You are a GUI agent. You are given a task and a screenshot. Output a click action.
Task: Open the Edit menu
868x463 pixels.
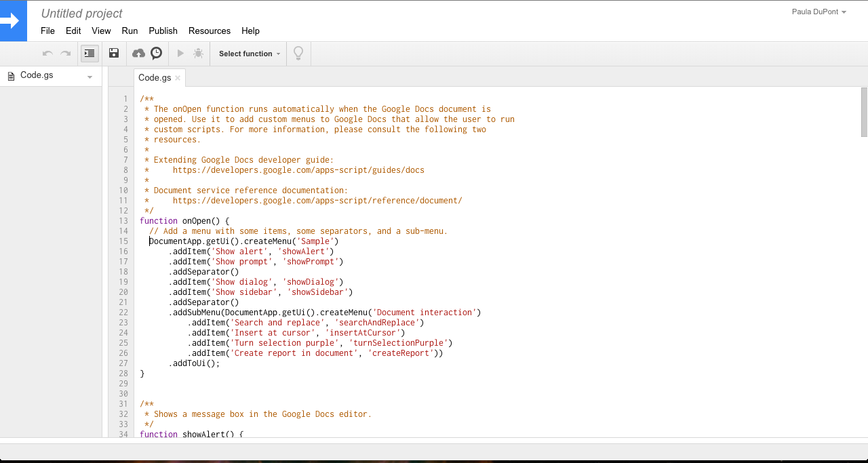point(73,31)
